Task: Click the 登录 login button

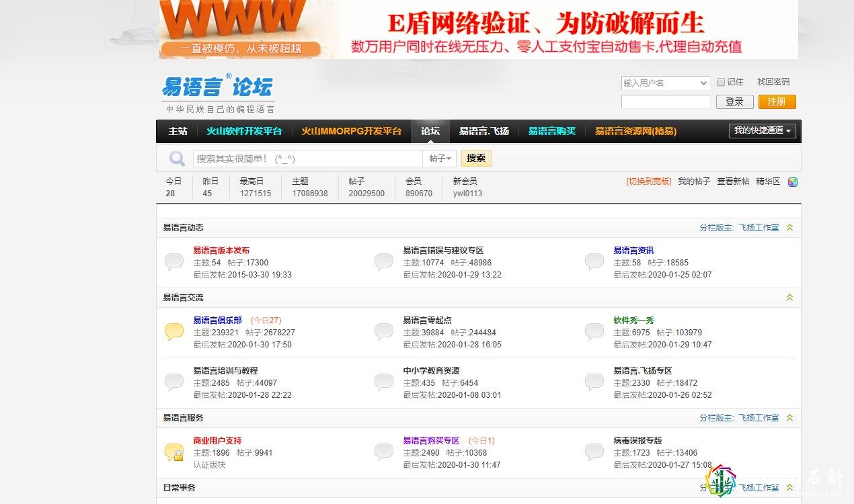Action: click(734, 101)
